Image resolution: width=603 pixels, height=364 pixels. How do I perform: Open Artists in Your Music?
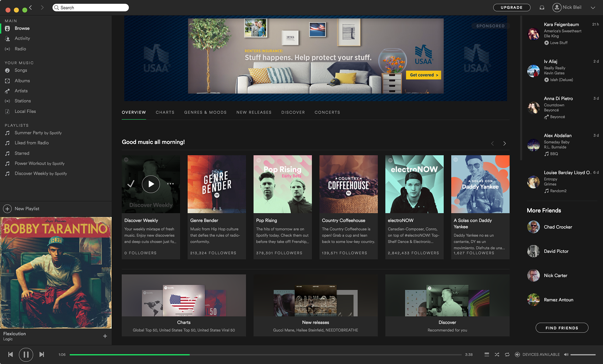click(21, 91)
